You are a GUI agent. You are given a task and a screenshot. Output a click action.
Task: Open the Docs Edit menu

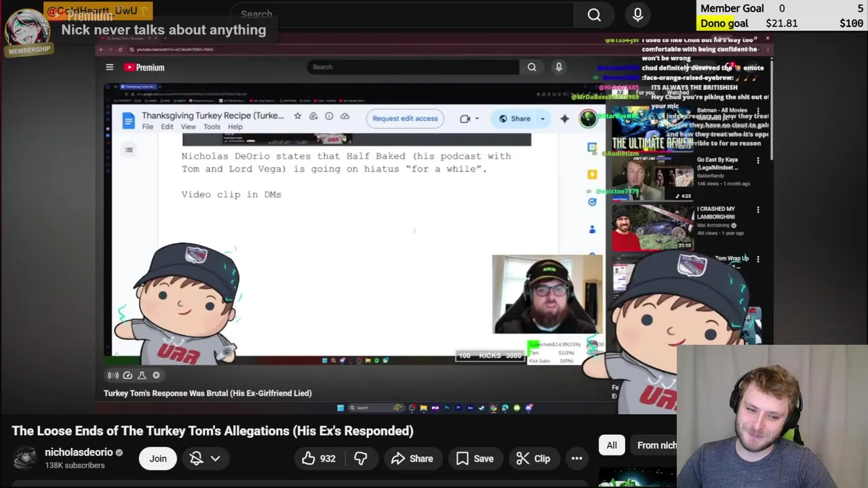point(167,127)
